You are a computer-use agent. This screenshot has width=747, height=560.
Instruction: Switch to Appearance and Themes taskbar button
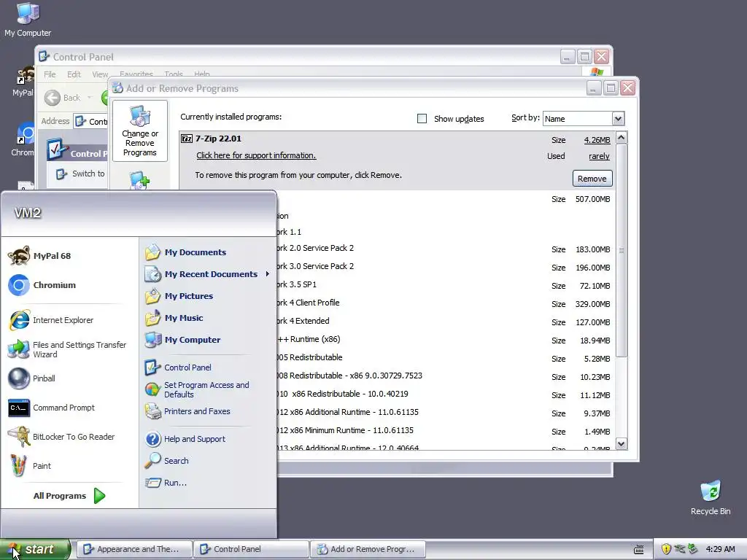[135, 549]
